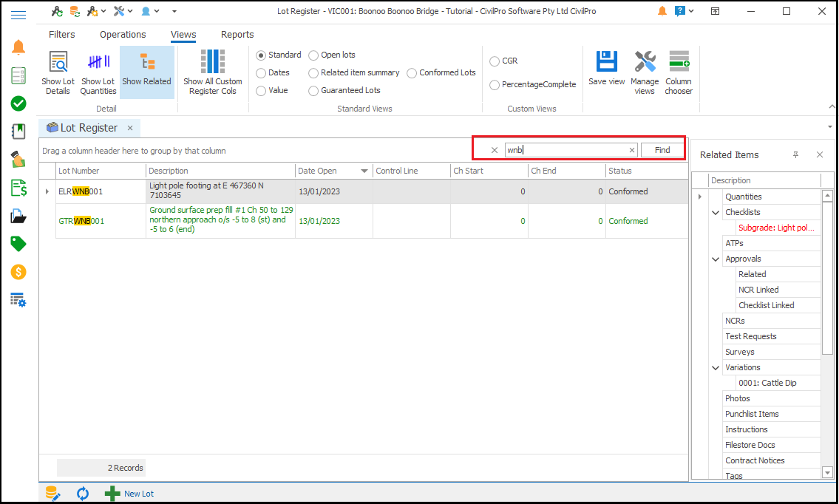Viewport: 839px width, 504px height.
Task: Open the green dollar document sidebar icon
Action: 18,188
